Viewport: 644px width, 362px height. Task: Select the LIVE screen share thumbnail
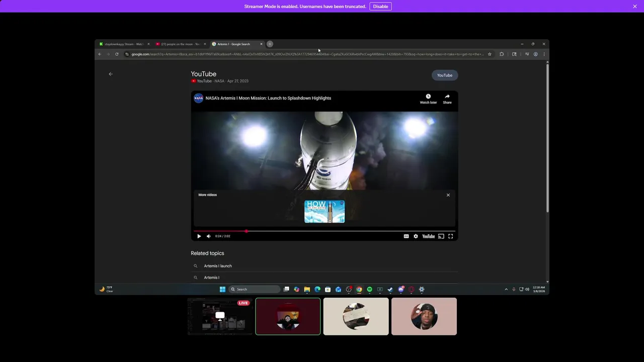(220, 316)
